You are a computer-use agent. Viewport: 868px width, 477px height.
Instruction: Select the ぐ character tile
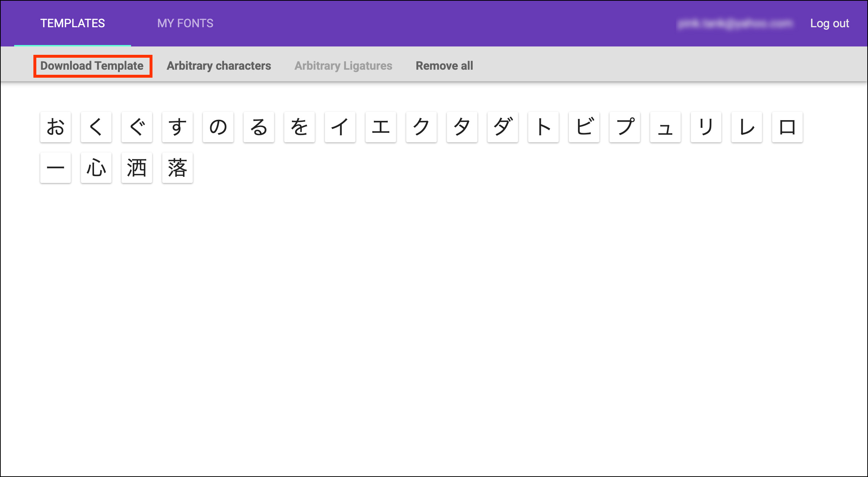click(137, 127)
